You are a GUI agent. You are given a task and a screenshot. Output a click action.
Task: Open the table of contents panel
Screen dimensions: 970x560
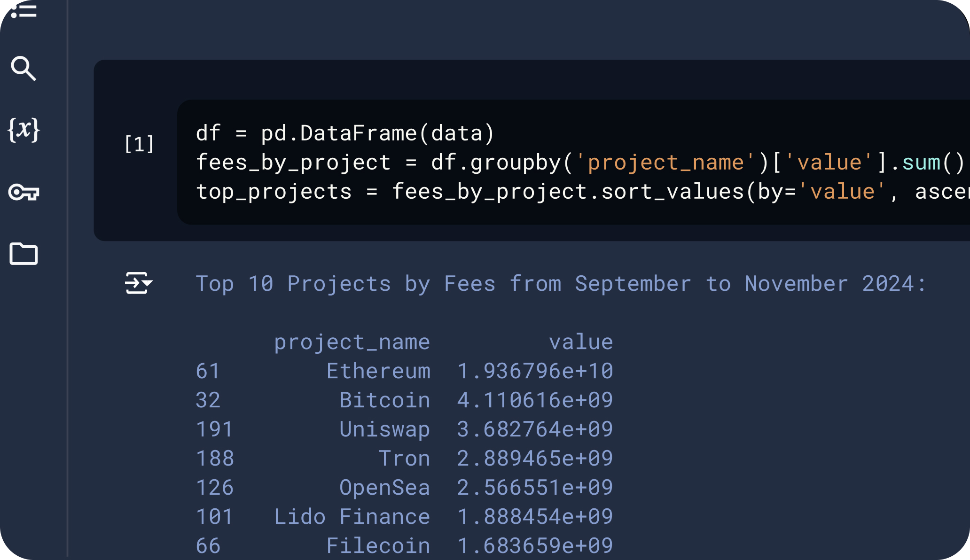(x=24, y=10)
